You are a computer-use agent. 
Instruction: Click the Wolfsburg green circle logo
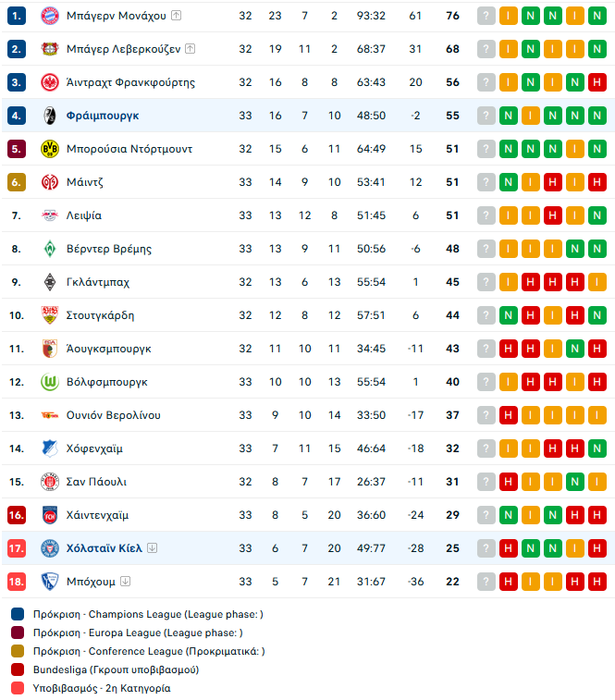50,382
